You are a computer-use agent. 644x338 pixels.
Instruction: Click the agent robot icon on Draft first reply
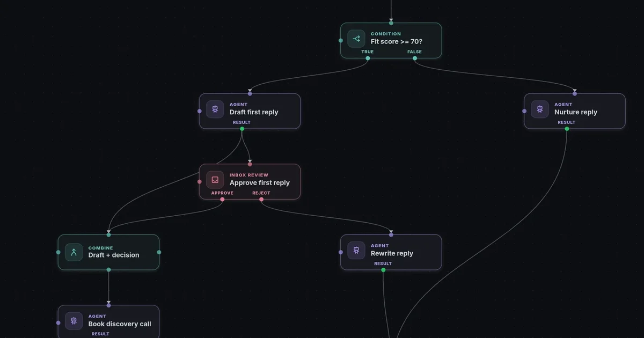tap(215, 109)
